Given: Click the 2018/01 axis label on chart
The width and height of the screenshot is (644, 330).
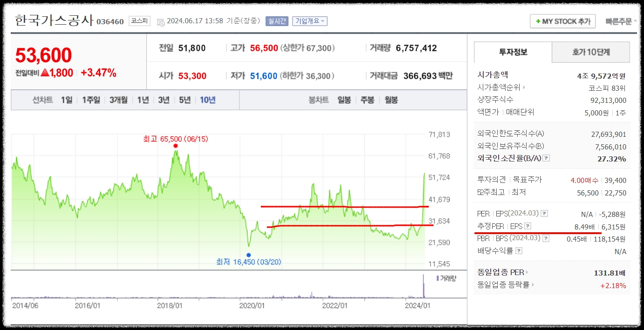Looking at the screenshot, I should 170,306.
